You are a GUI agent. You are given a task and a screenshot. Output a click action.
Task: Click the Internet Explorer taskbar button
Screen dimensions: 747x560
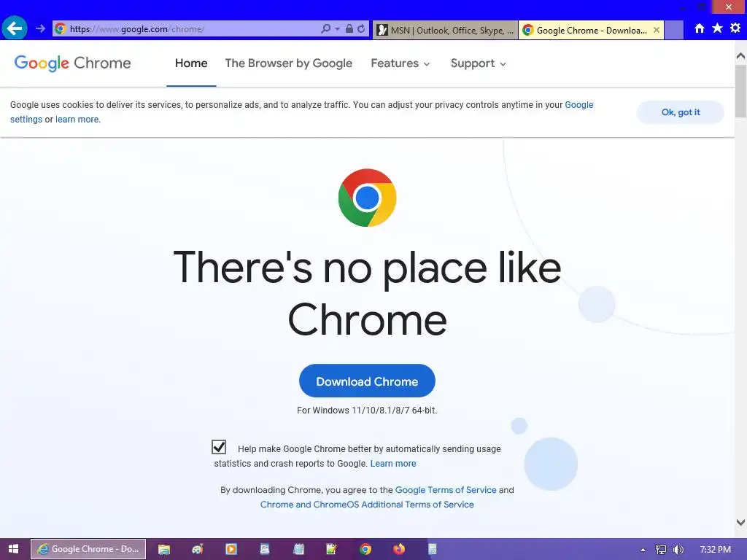click(x=88, y=549)
